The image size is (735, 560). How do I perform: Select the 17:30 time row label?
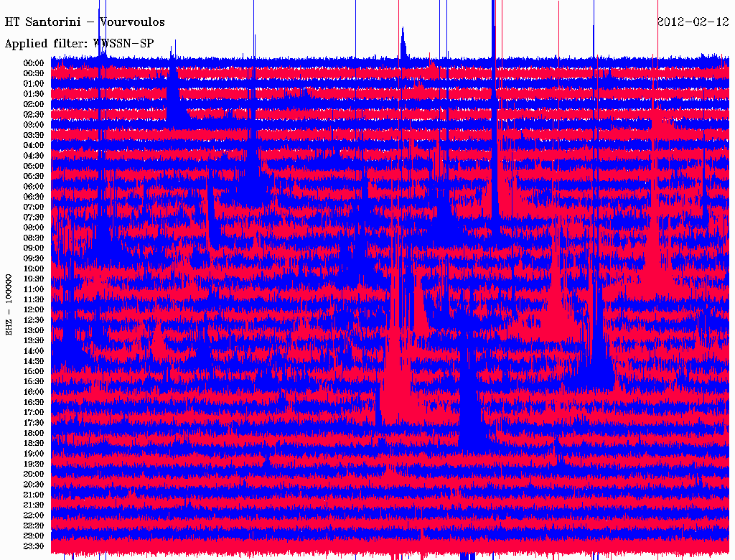[34, 423]
